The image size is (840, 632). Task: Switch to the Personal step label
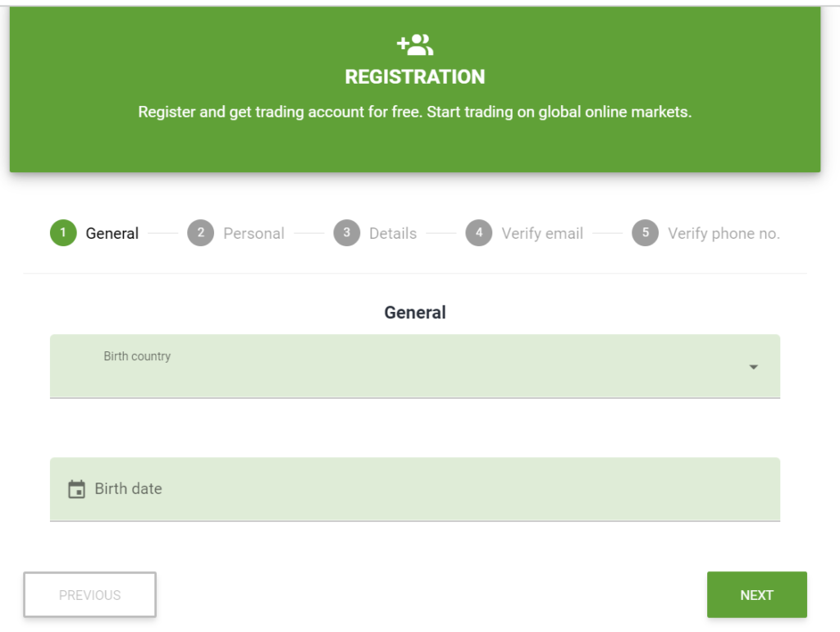254,233
